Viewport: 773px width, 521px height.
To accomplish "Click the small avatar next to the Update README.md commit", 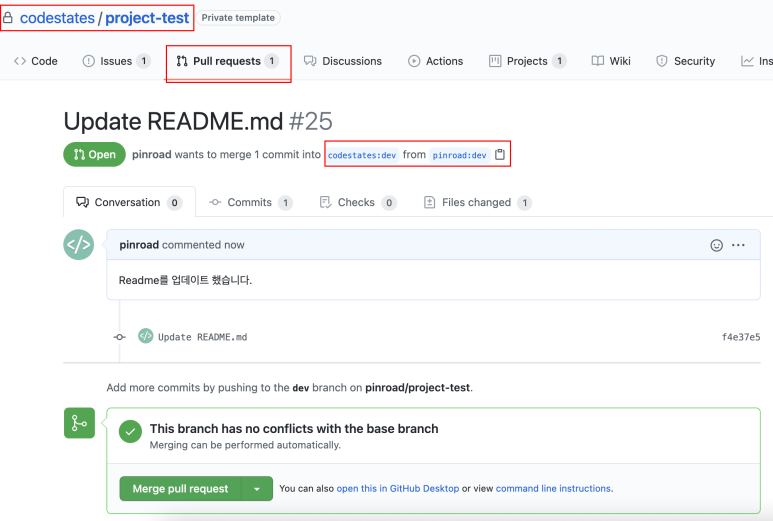I will click(145, 336).
